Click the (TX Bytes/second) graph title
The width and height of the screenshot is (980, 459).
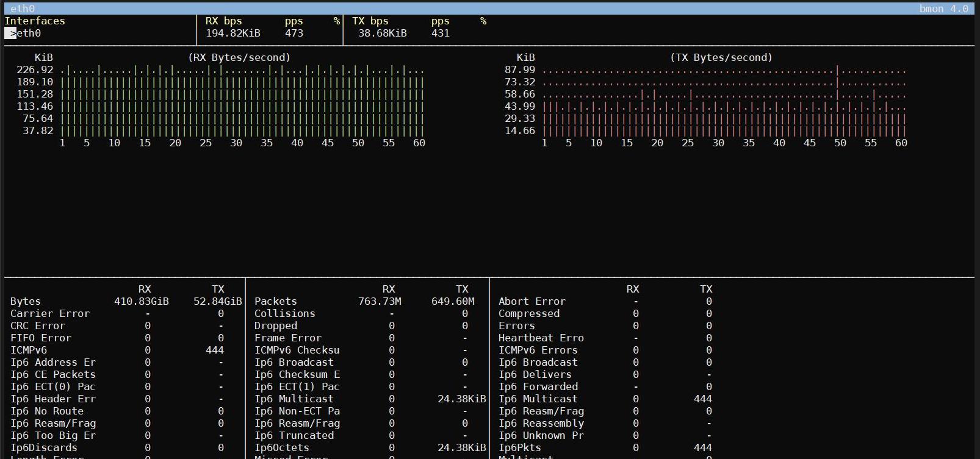[x=721, y=57]
